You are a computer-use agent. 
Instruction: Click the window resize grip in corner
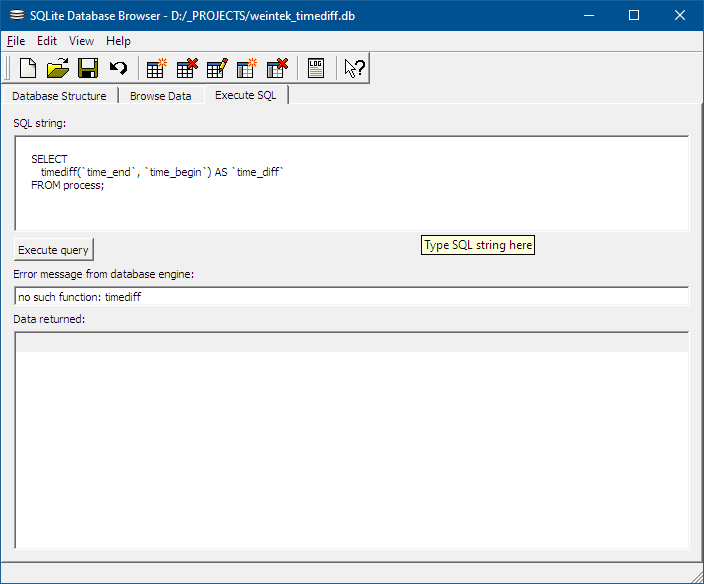pos(697,577)
